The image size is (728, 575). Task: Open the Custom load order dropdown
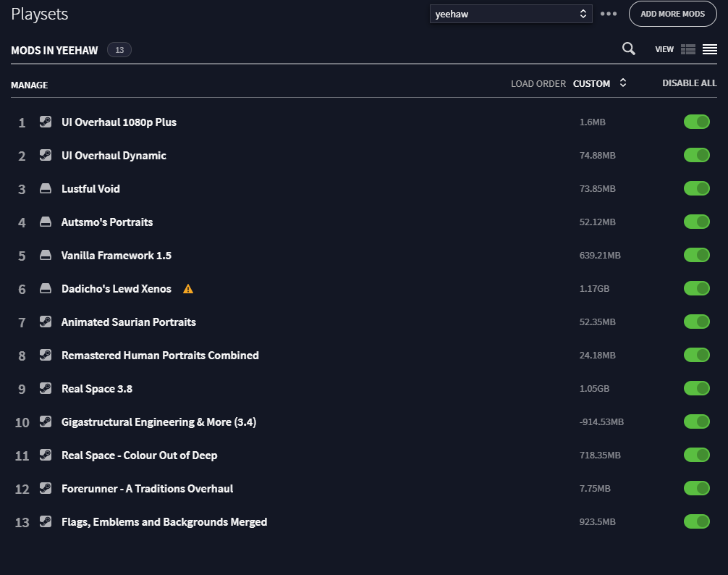(599, 83)
